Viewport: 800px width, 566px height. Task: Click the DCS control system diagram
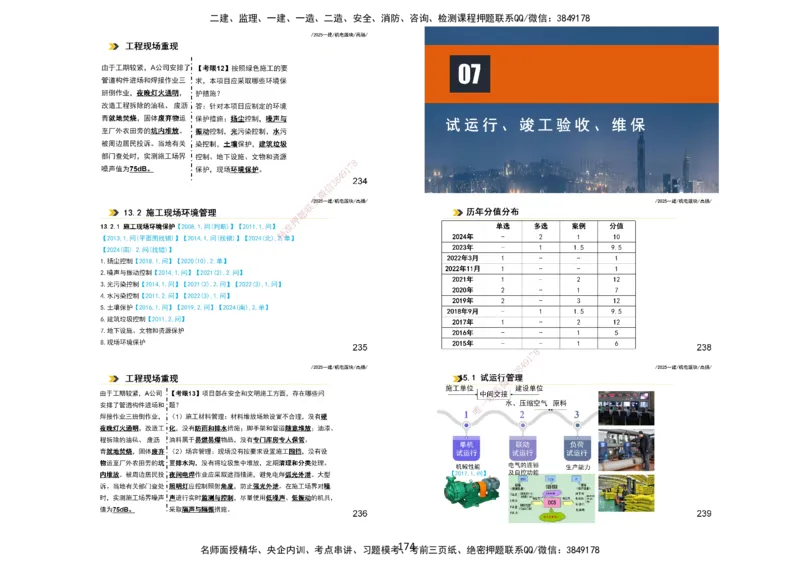[552, 498]
